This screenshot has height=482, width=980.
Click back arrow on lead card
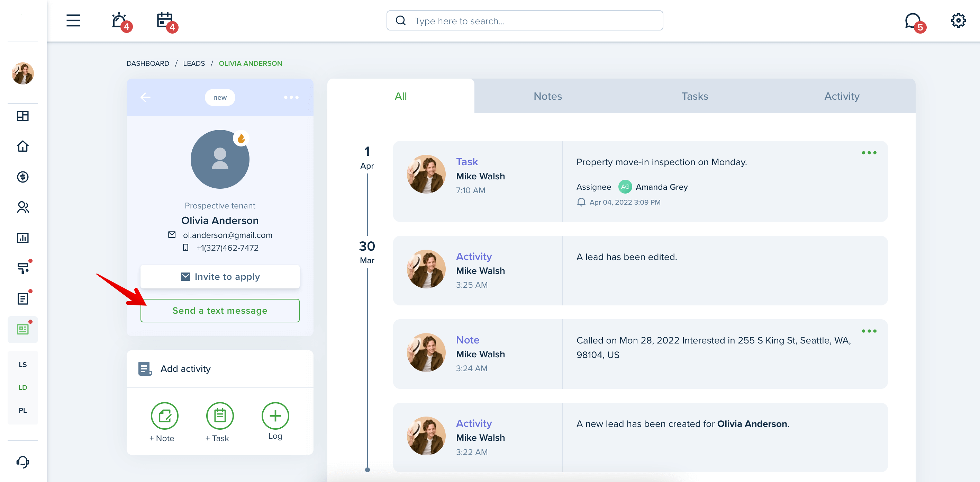[x=145, y=97]
